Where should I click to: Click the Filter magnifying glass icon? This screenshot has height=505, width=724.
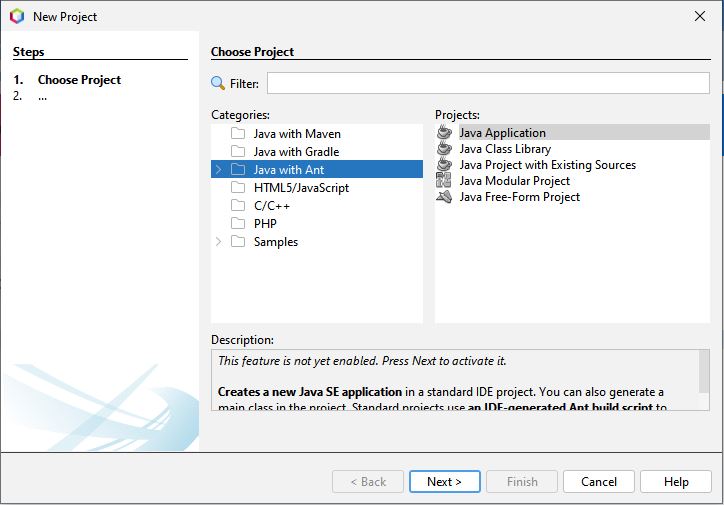click(x=218, y=84)
